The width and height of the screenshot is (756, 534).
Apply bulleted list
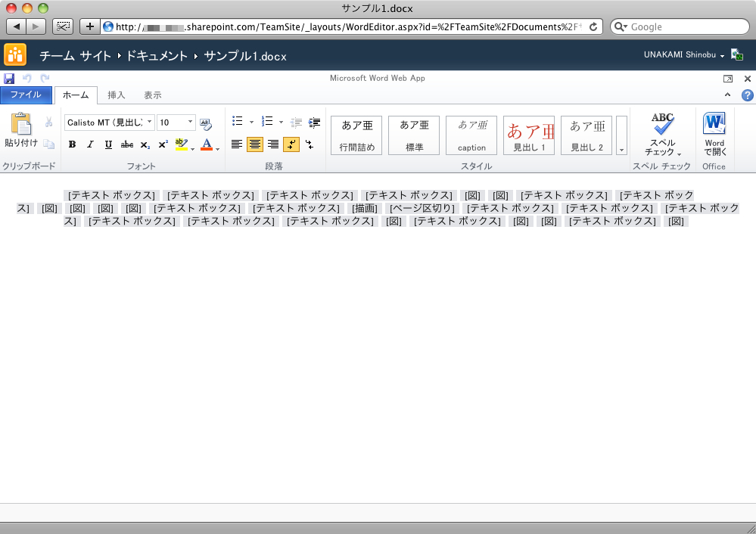237,121
